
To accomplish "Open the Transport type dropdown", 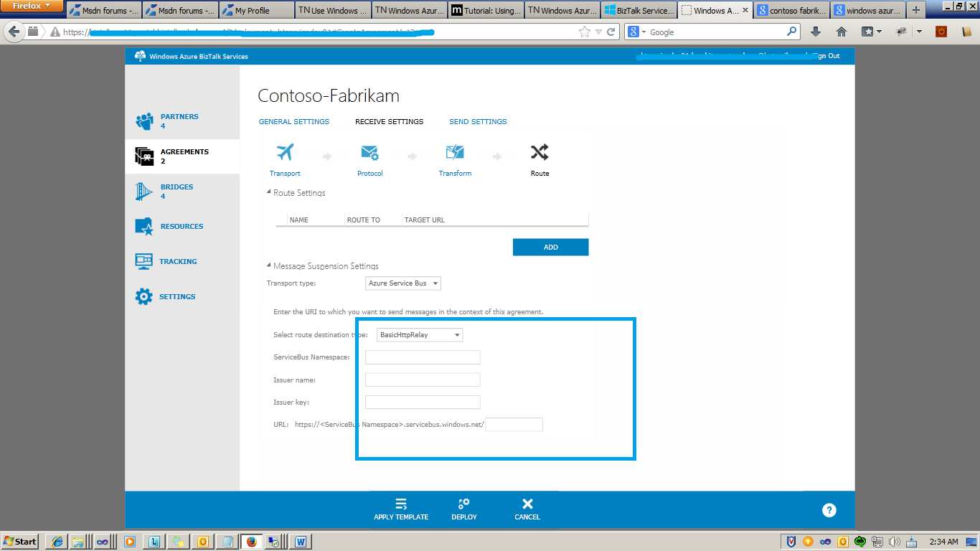I will point(403,283).
